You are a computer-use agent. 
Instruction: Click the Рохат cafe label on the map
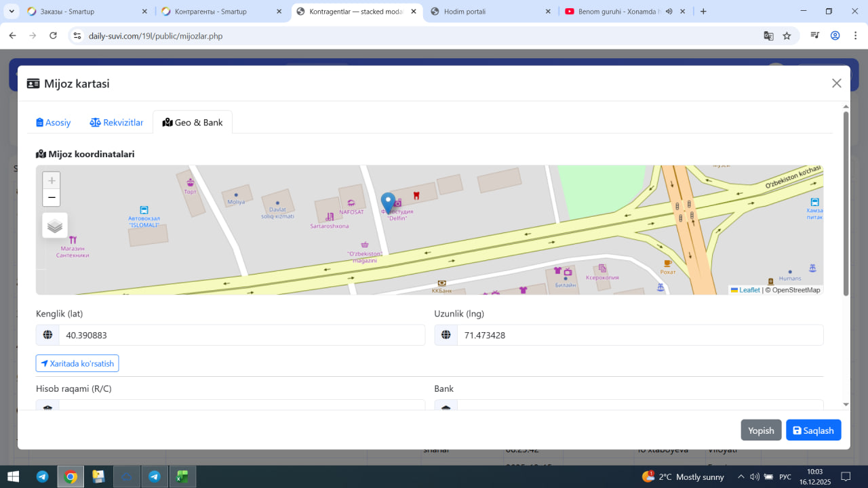[x=668, y=272]
